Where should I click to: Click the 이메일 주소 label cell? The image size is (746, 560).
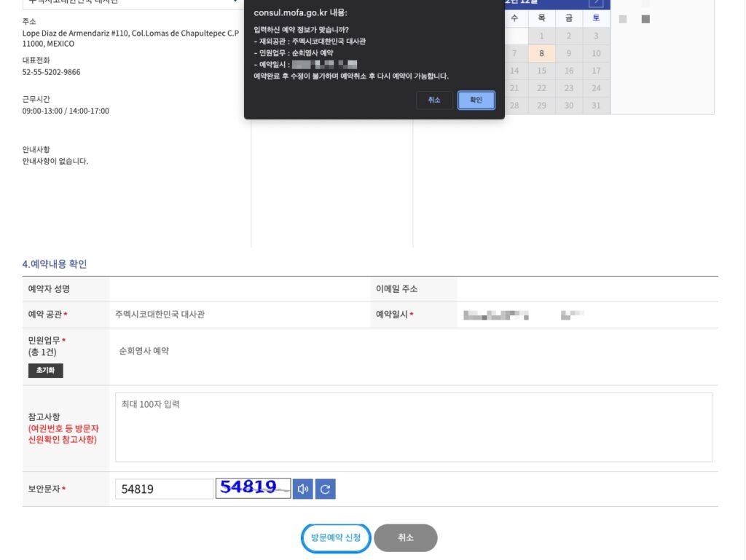(414, 289)
